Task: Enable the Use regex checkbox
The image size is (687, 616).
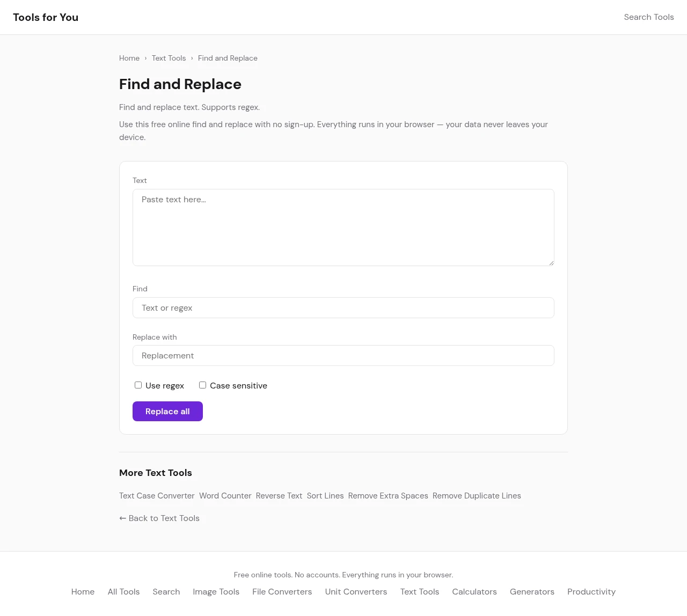Action: pyautogui.click(x=138, y=385)
